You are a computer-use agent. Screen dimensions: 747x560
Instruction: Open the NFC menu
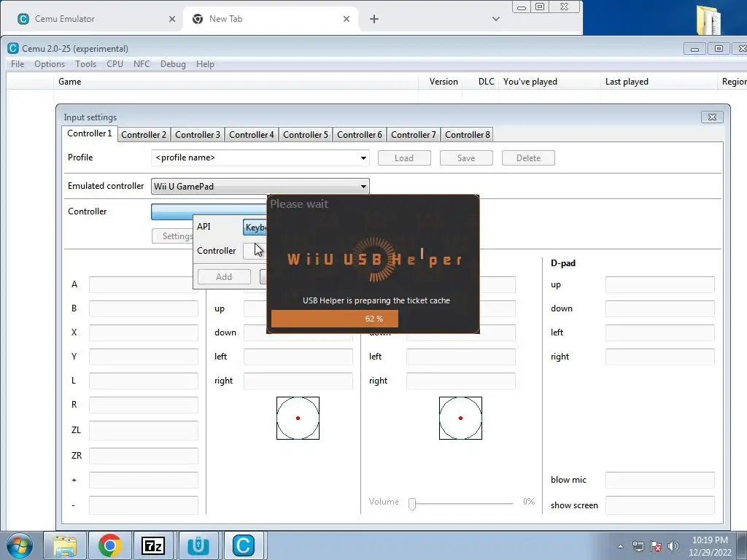142,64
